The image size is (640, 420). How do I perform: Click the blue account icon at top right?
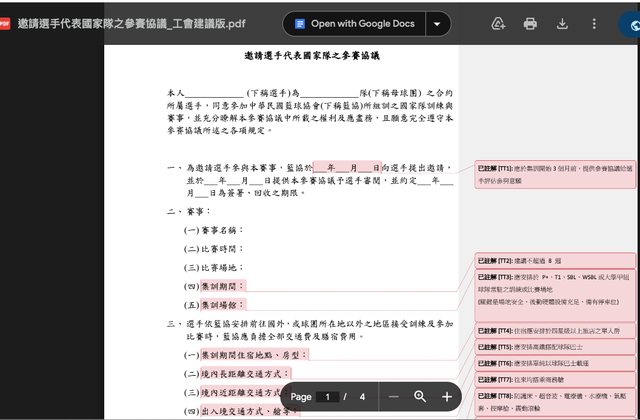click(630, 23)
